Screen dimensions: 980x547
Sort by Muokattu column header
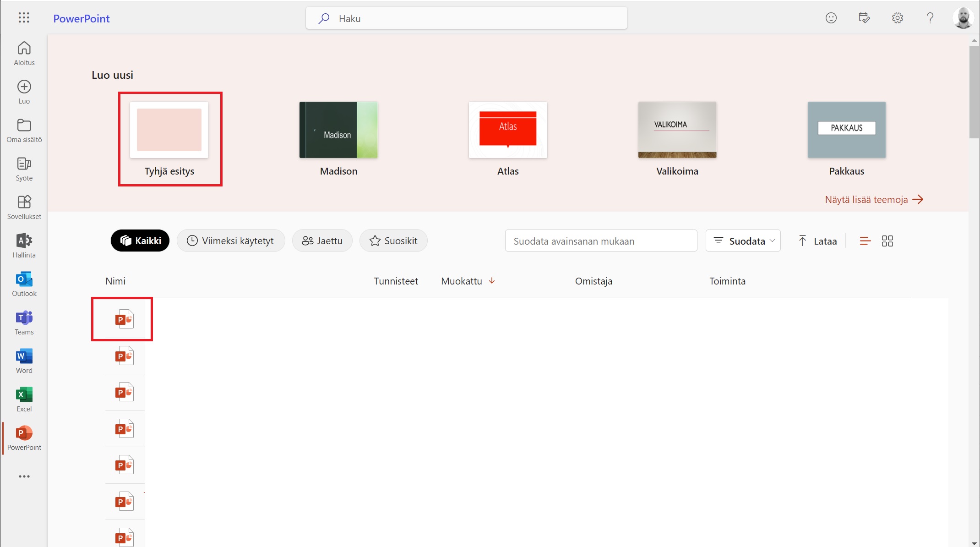coord(462,281)
